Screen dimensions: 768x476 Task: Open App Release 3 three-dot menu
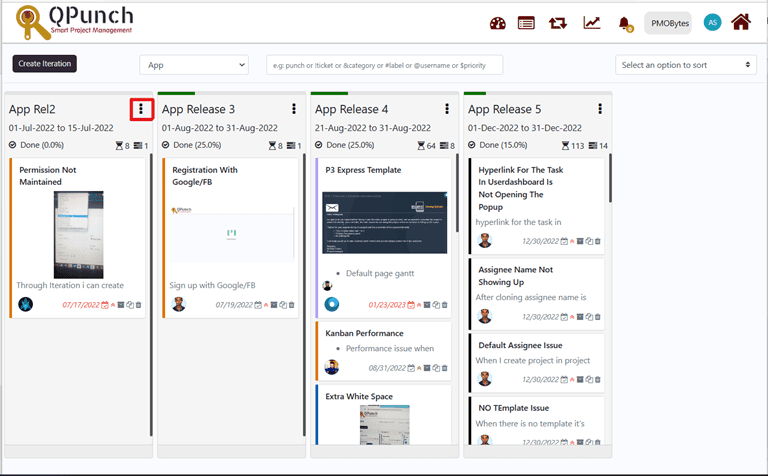[293, 109]
